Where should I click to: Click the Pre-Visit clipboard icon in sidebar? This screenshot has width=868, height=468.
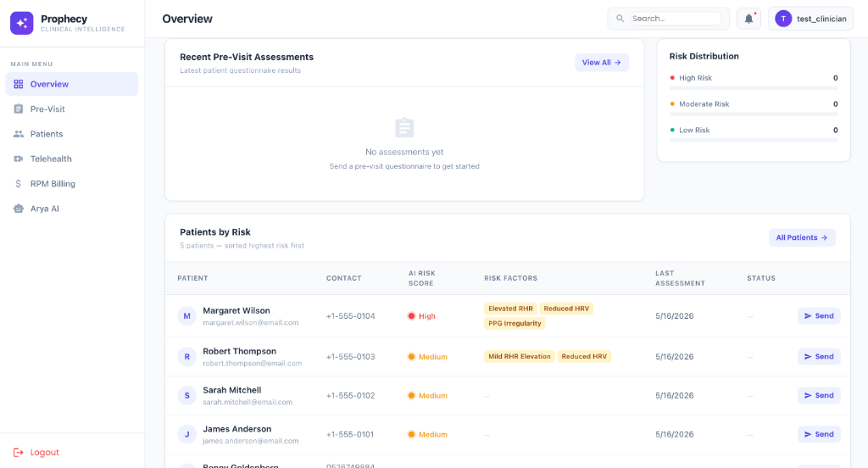click(x=19, y=109)
